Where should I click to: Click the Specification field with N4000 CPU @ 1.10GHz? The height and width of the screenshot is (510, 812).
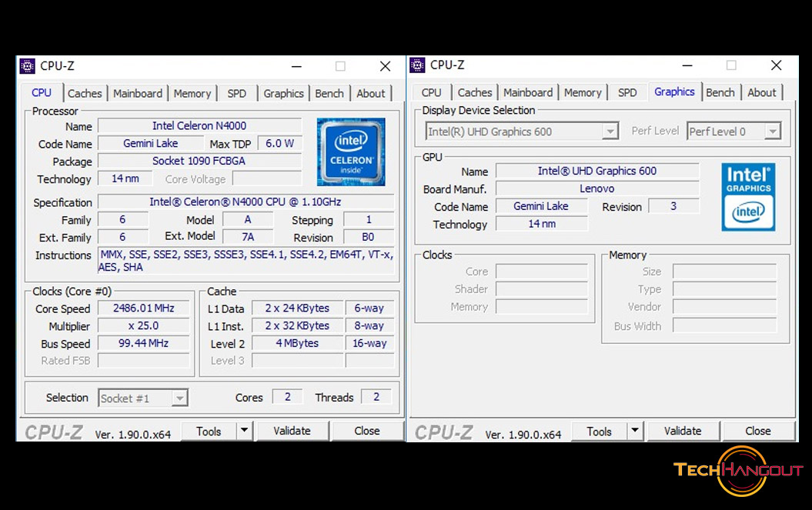[x=246, y=202]
